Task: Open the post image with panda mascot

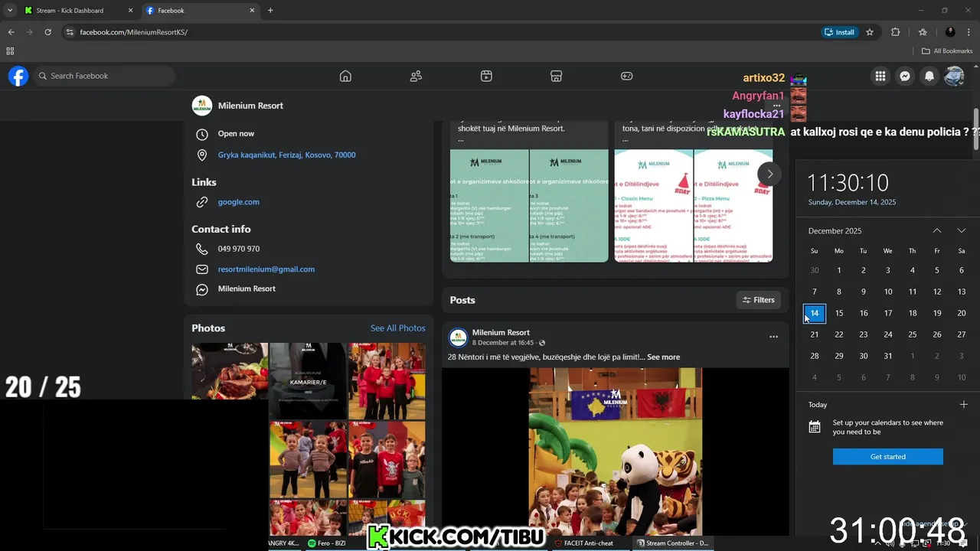Action: click(x=616, y=452)
